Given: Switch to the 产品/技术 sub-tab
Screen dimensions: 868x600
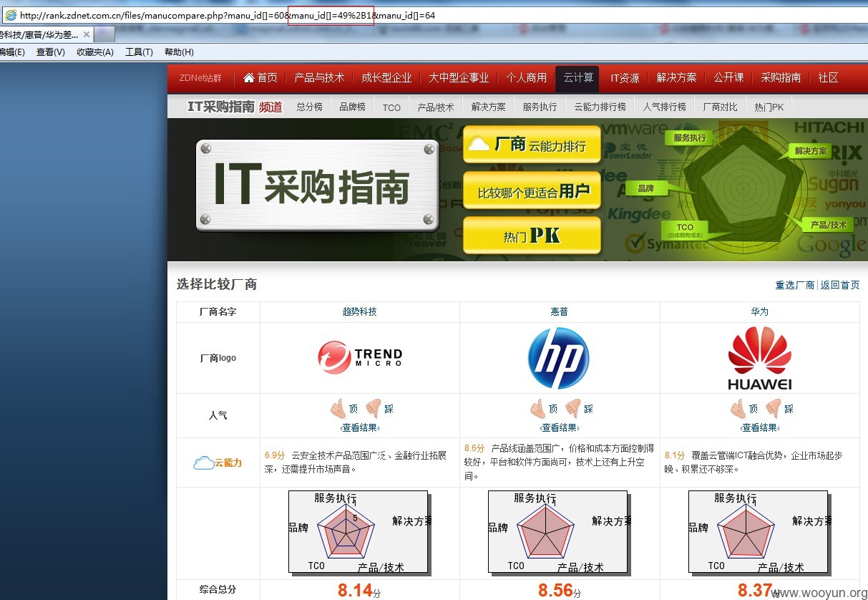Looking at the screenshot, I should 436,107.
